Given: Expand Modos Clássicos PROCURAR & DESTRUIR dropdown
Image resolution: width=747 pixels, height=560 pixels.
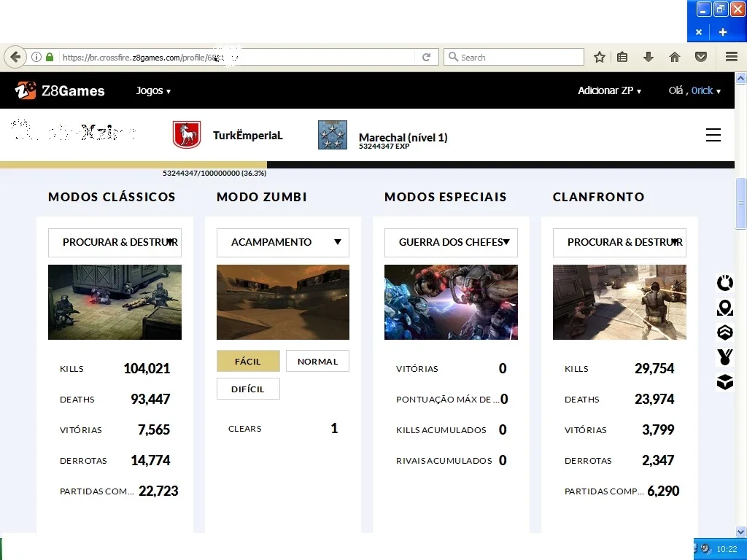Looking at the screenshot, I should coord(115,242).
